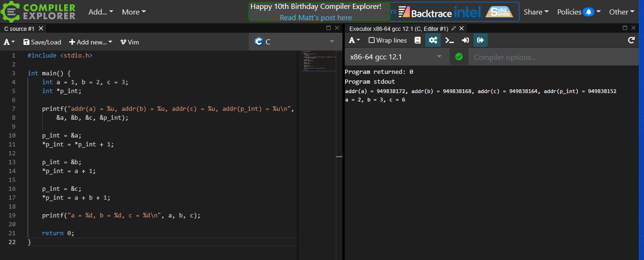
Task: Close the Executor pane with the X
Action: pyautogui.click(x=634, y=28)
